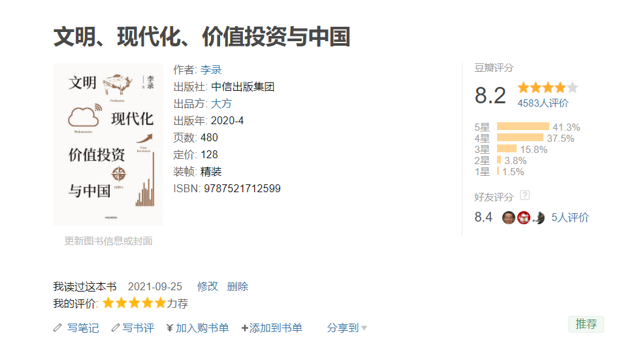
Task: Click the 5人评价 friends rating link
Action: 570,218
